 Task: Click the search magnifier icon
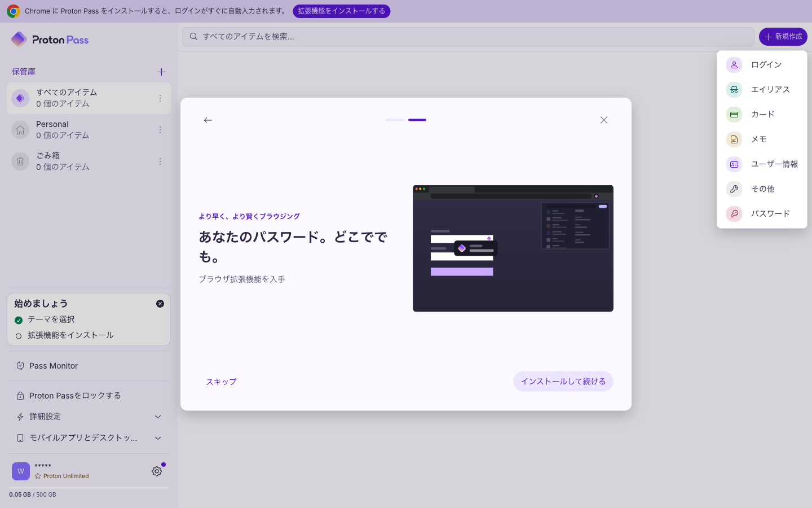[193, 37]
